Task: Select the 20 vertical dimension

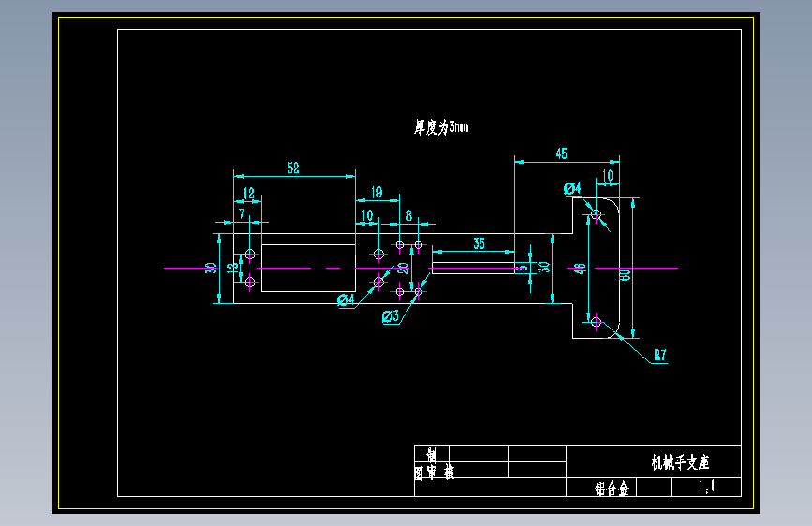Action: point(403,269)
